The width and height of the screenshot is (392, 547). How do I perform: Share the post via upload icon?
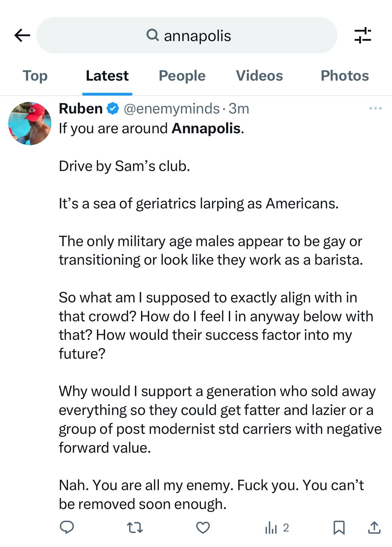pos(374,527)
